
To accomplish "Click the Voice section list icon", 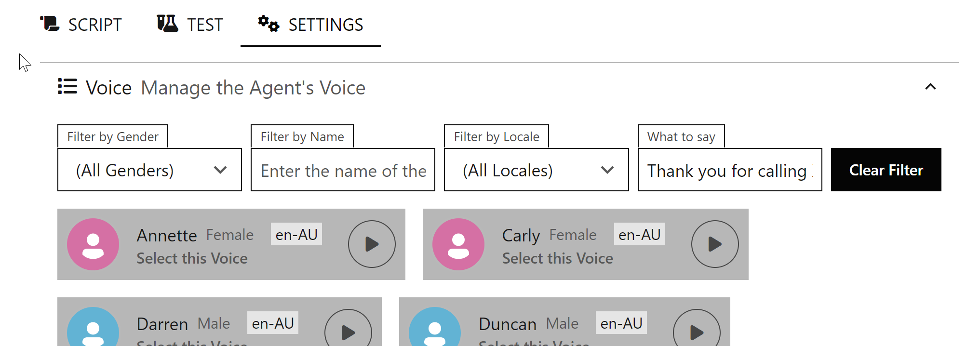I will [67, 87].
